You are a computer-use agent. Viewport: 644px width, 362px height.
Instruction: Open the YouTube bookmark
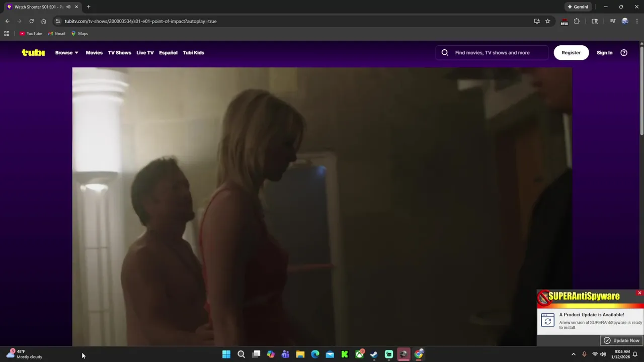click(31, 33)
